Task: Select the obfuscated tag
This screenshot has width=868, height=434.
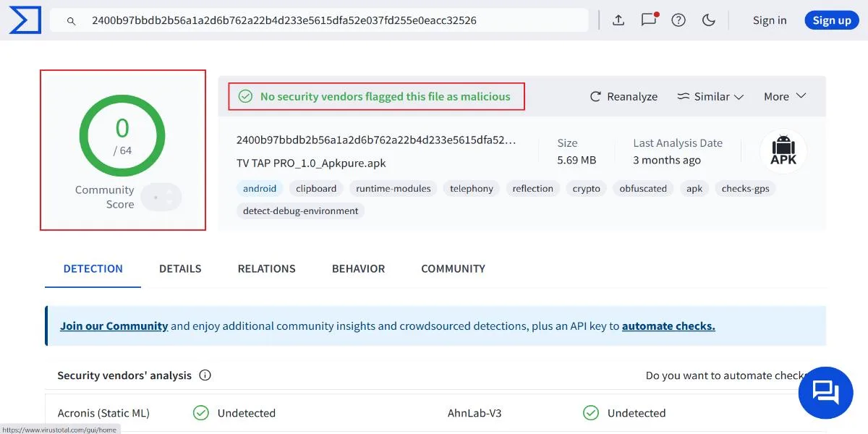Action: coord(643,189)
